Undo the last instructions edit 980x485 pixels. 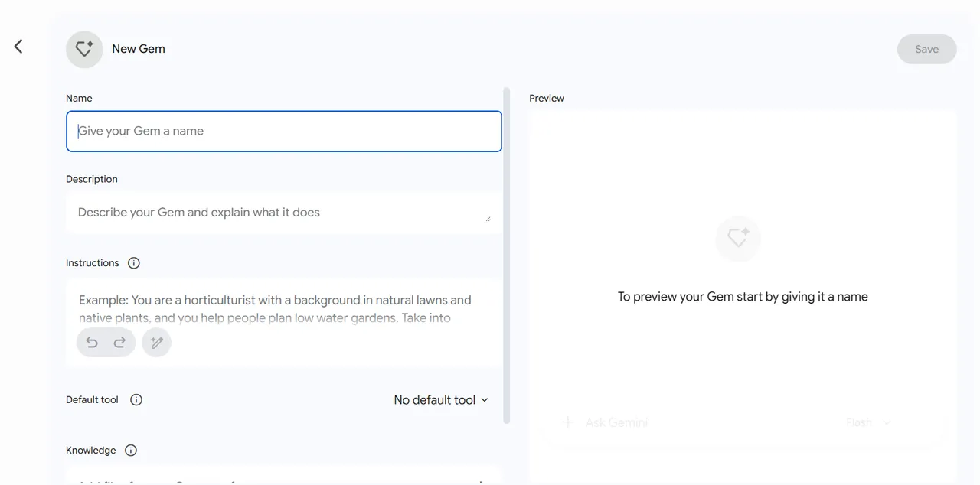click(x=92, y=343)
